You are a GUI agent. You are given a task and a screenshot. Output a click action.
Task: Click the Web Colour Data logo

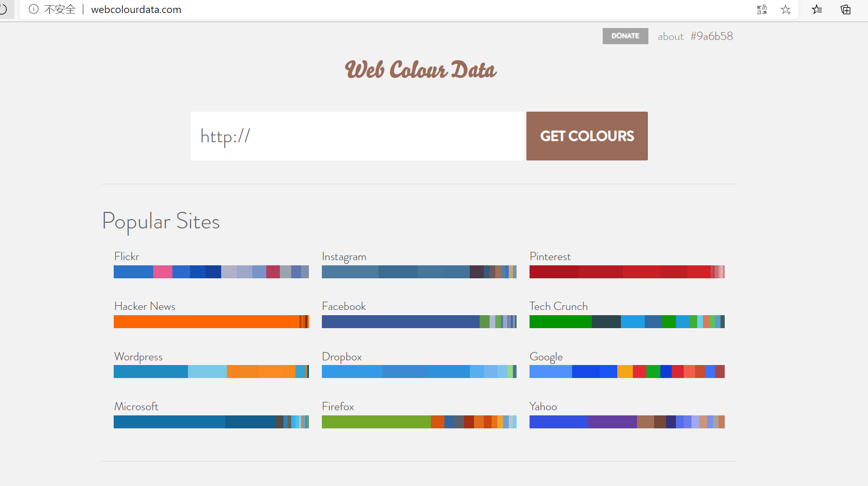coord(421,70)
